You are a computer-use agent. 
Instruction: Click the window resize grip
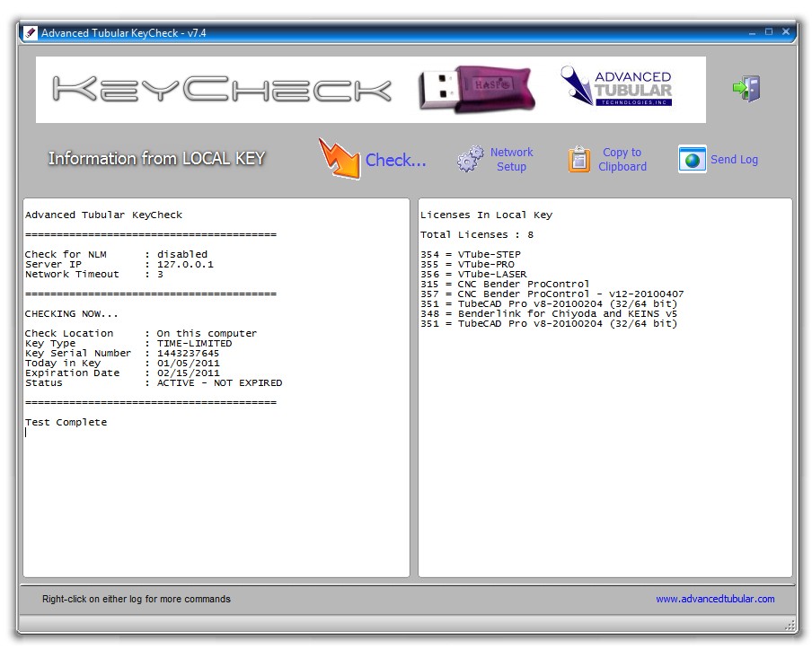click(790, 625)
